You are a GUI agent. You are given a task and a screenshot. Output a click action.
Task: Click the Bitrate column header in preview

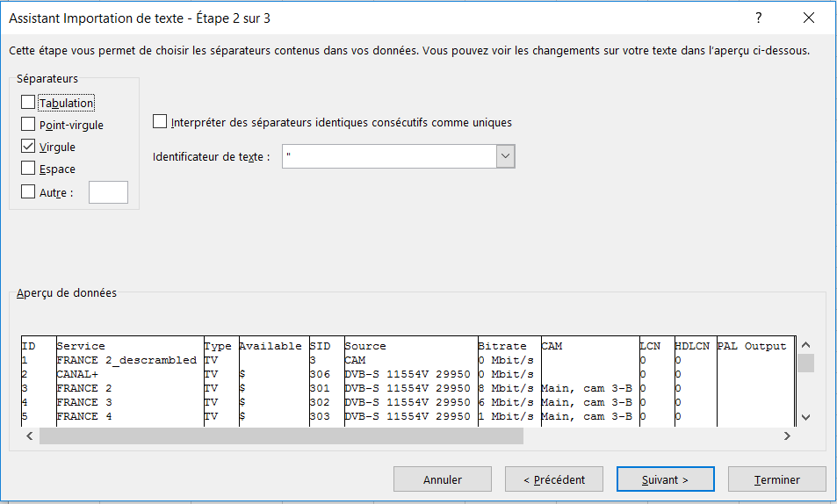pos(502,346)
